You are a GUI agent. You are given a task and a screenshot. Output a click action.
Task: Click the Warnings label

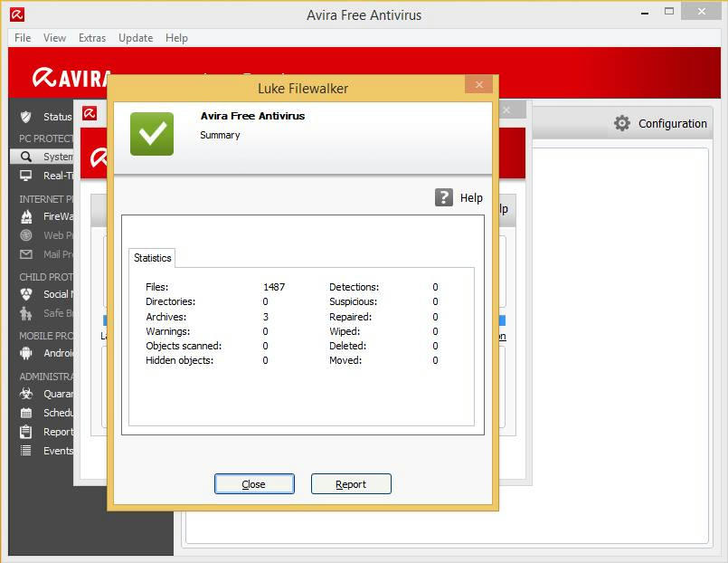(x=167, y=331)
